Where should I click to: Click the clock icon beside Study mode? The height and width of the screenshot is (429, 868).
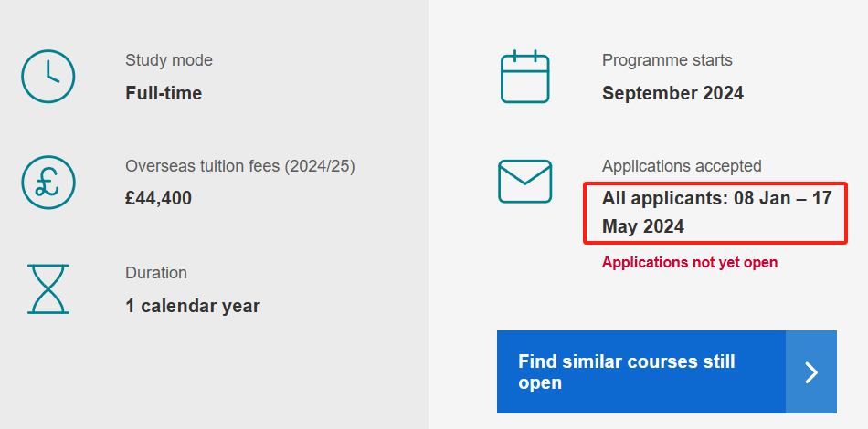coord(48,77)
